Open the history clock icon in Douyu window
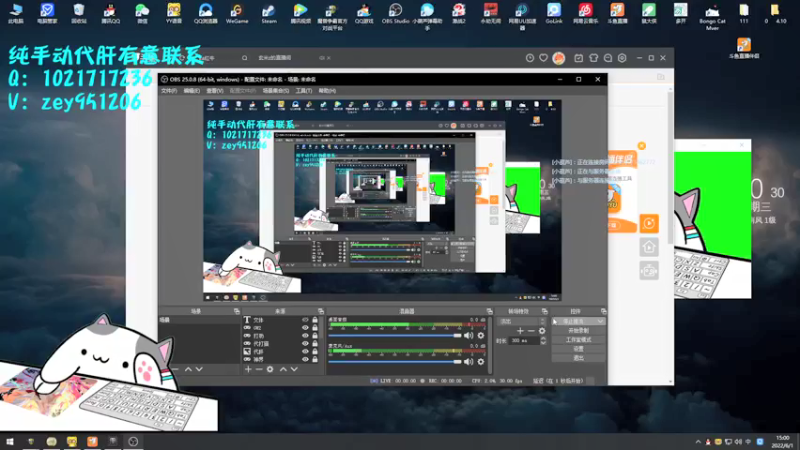Image resolution: width=800 pixels, height=450 pixels. coord(530,58)
